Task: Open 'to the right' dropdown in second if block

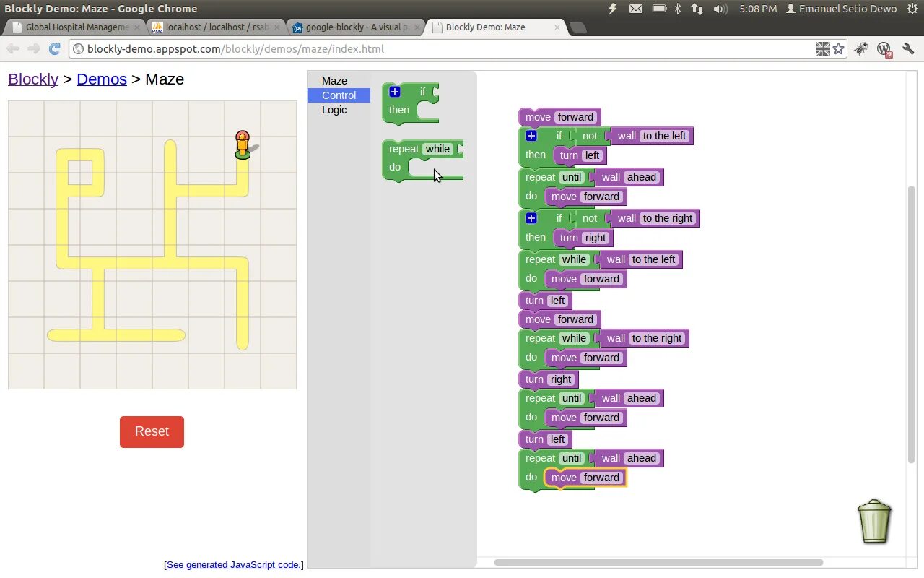Action: click(668, 218)
